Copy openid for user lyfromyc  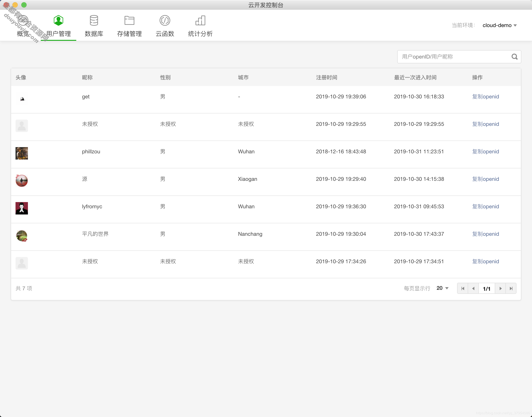coord(485,206)
